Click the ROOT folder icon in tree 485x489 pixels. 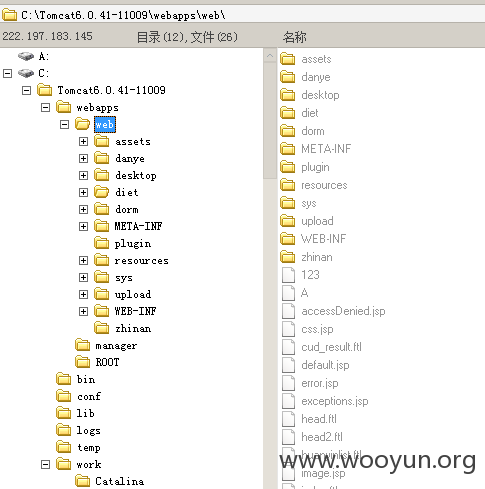tap(82, 362)
